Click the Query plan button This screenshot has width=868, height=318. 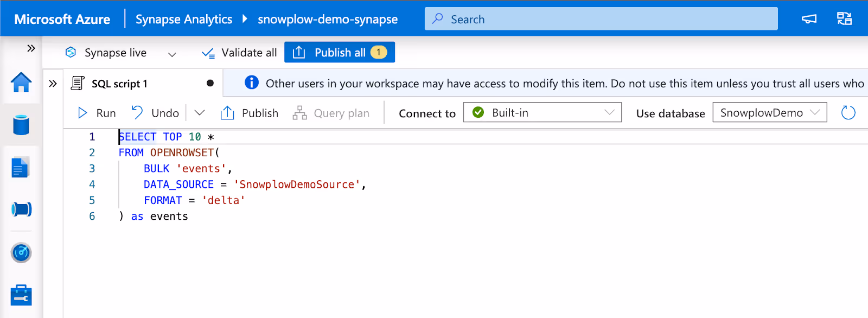coord(331,113)
